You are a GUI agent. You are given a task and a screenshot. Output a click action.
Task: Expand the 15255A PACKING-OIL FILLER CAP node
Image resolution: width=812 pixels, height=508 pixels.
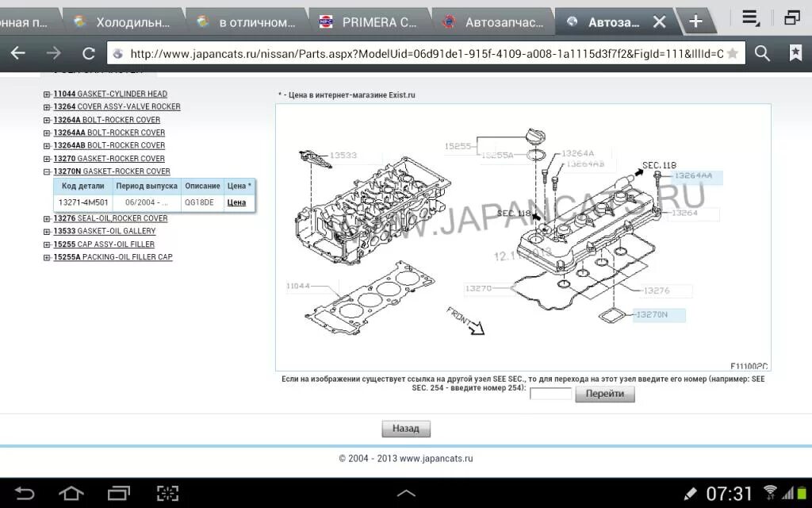click(x=47, y=258)
